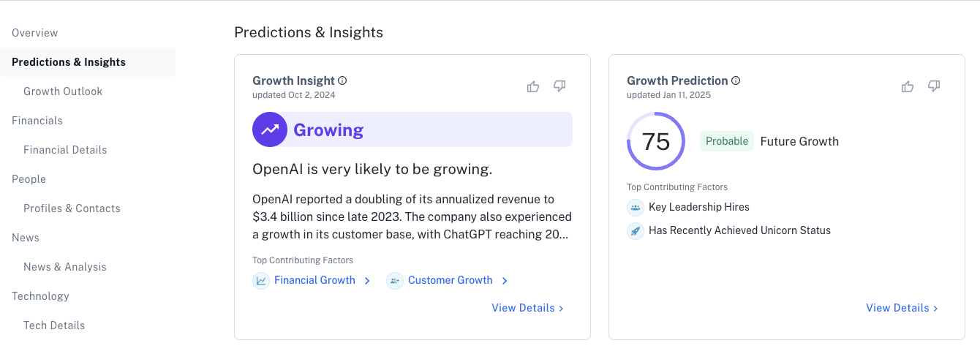Viewport: 980px width, 354px height.
Task: Navigate to Profiles & Contacts section
Action: 72,208
